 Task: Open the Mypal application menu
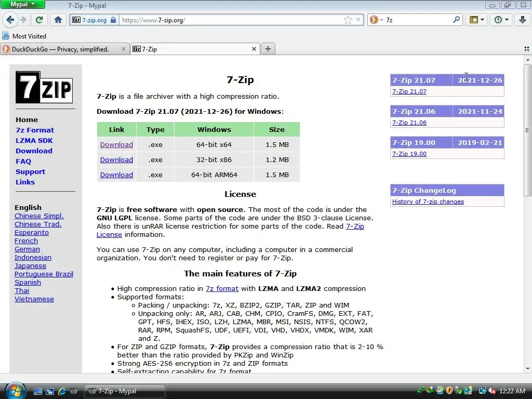22,4
